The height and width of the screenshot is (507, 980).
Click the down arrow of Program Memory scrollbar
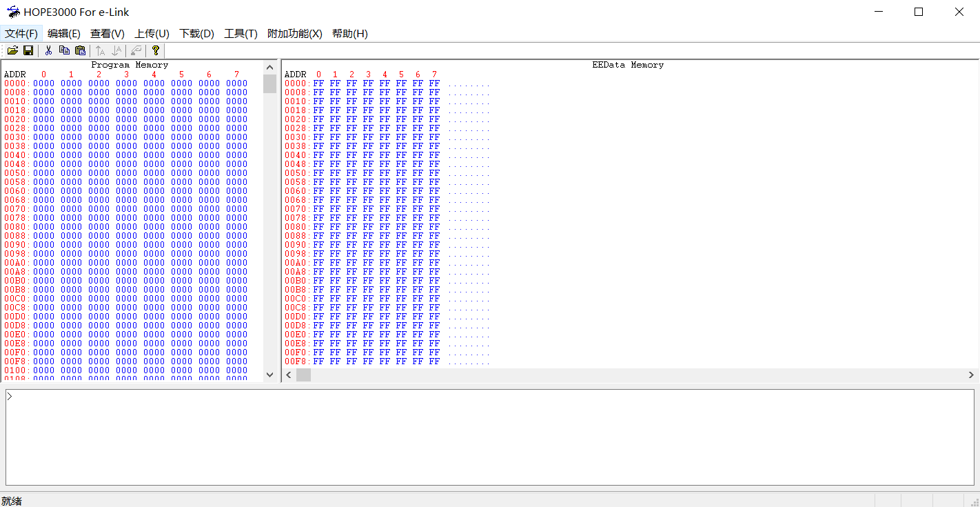(x=269, y=375)
